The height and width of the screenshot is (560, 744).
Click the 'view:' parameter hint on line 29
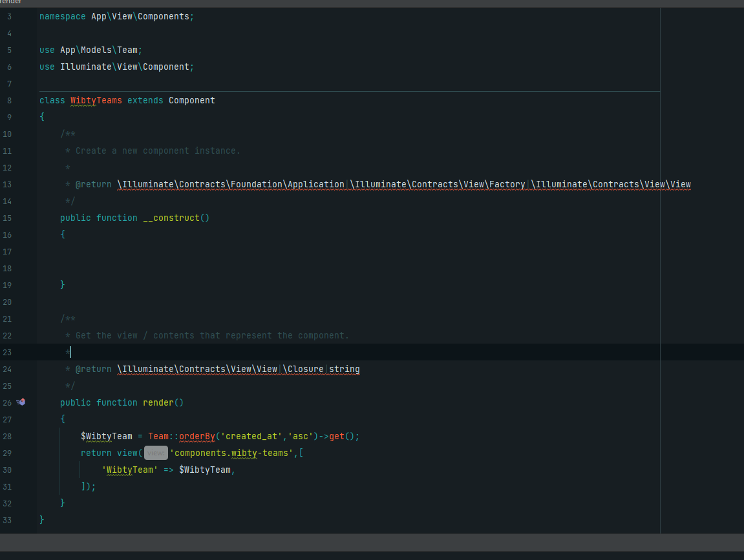click(156, 453)
